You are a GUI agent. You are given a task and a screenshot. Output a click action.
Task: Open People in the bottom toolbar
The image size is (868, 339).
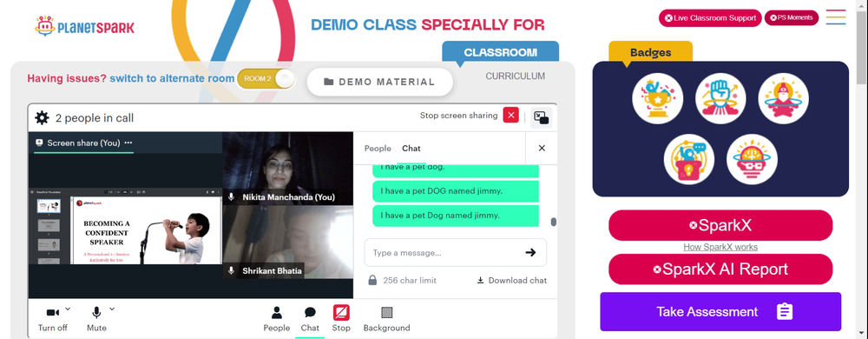[x=276, y=318]
